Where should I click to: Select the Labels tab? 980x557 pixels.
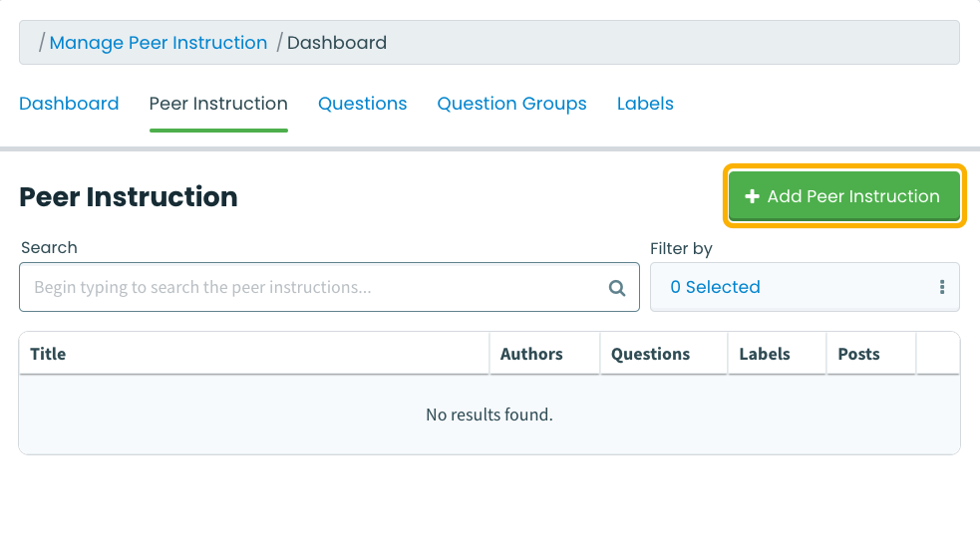(x=645, y=104)
